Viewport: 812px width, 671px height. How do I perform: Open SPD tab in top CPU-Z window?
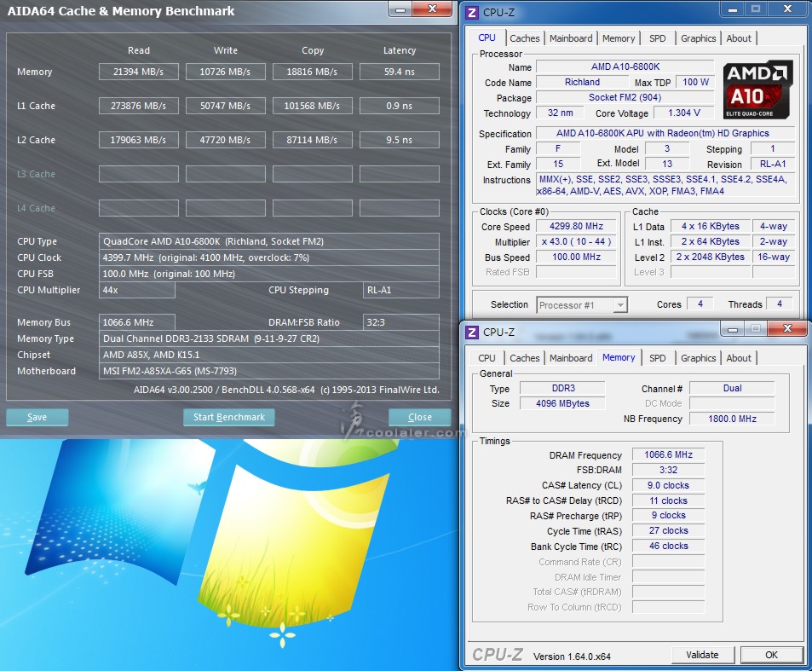tap(657, 38)
